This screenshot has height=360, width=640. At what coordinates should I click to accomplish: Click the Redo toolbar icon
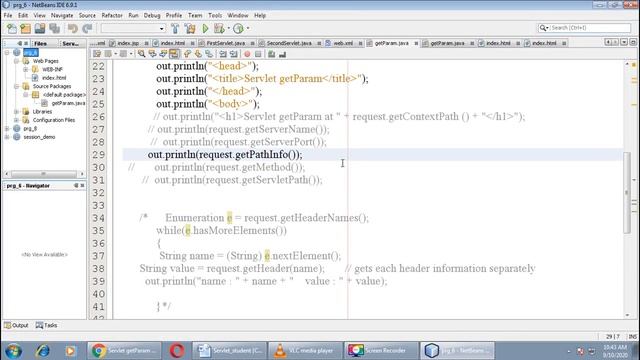click(x=87, y=29)
